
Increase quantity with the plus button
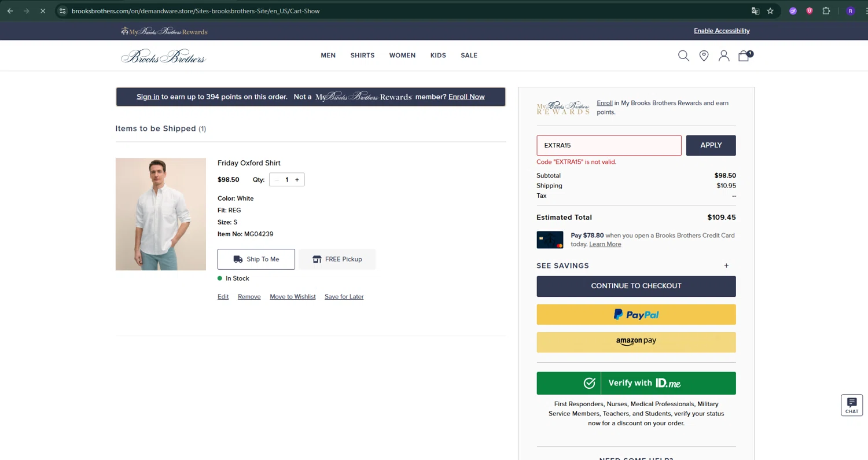tap(297, 180)
